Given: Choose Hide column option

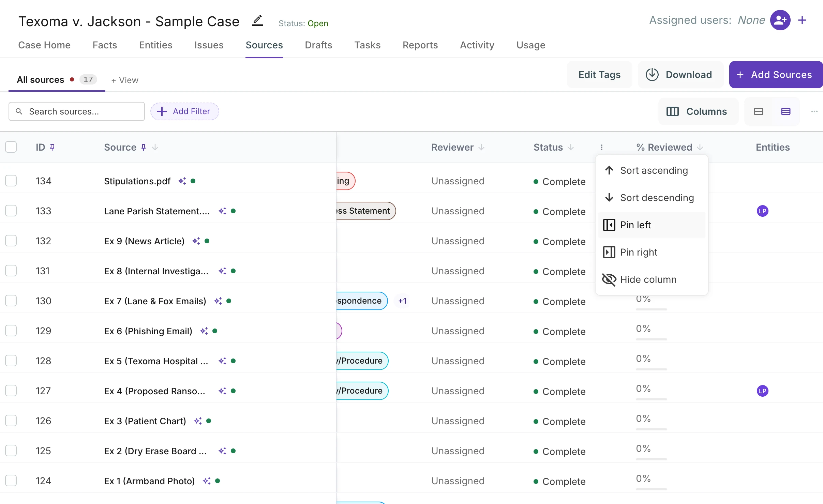Looking at the screenshot, I should pyautogui.click(x=652, y=279).
